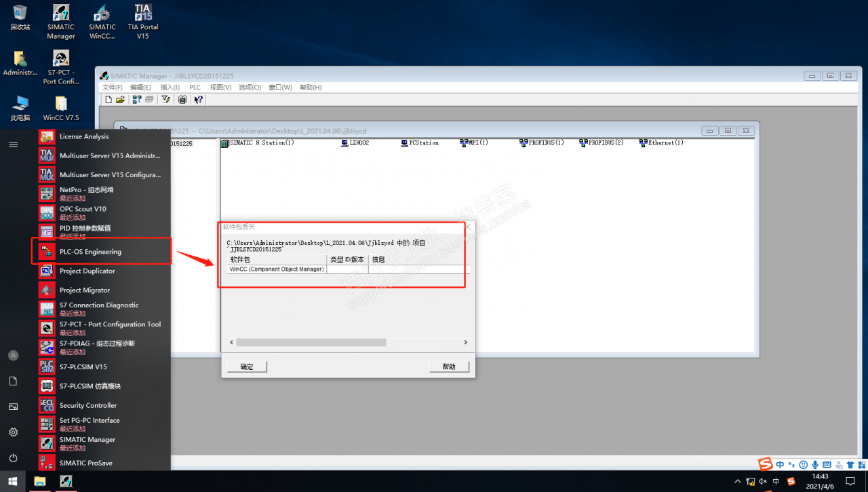Viewport: 868px width, 492px height.
Task: Open the 选项(O) menu
Action: click(x=250, y=88)
